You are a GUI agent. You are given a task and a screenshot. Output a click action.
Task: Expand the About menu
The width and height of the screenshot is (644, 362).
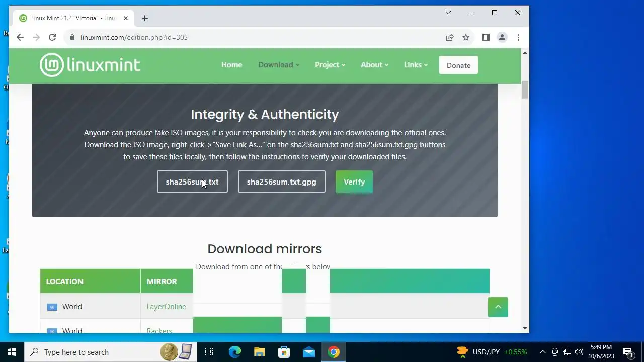click(374, 65)
